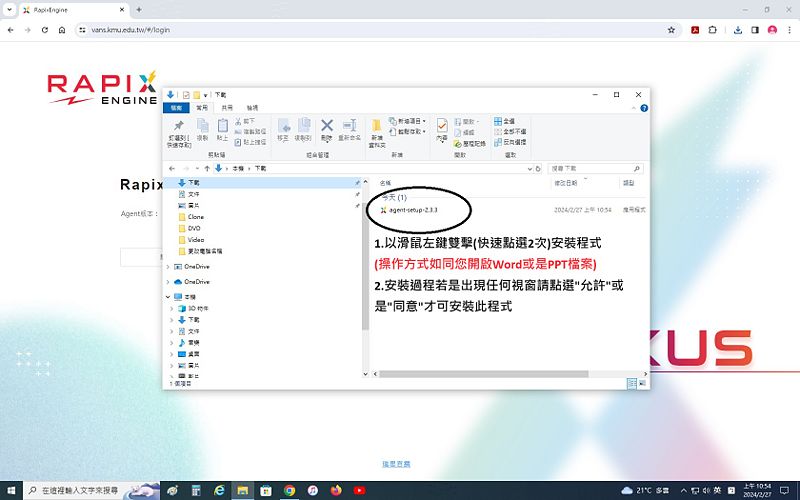Sort by the 名稱 column header
This screenshot has width=800, height=500.
coord(385,183)
